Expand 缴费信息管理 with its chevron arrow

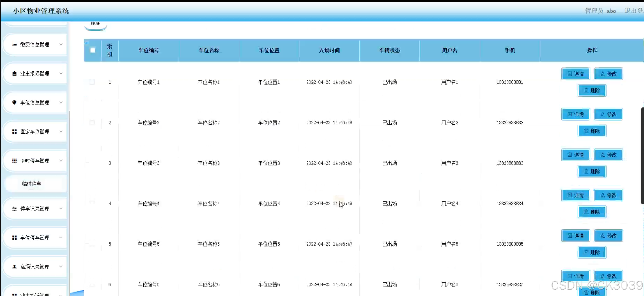click(61, 44)
